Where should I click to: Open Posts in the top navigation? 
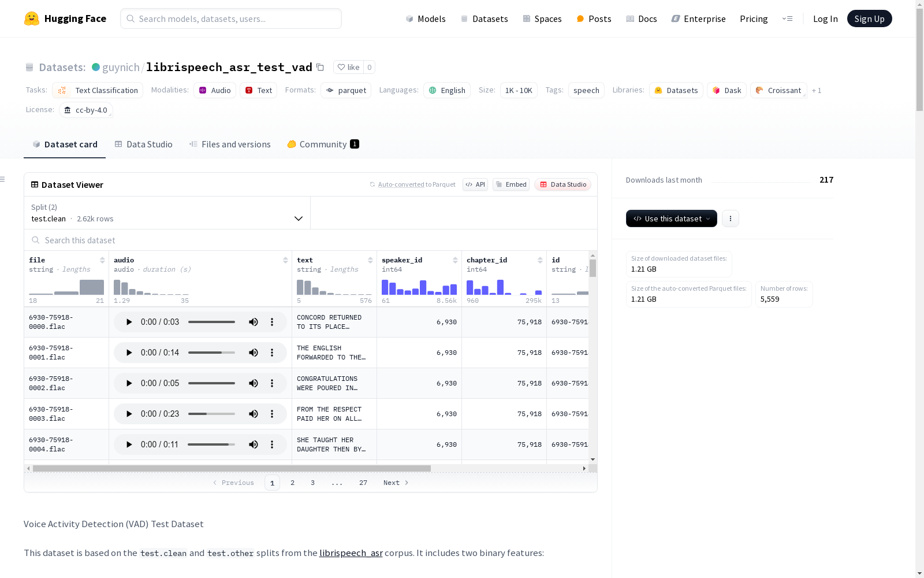pyautogui.click(x=594, y=18)
